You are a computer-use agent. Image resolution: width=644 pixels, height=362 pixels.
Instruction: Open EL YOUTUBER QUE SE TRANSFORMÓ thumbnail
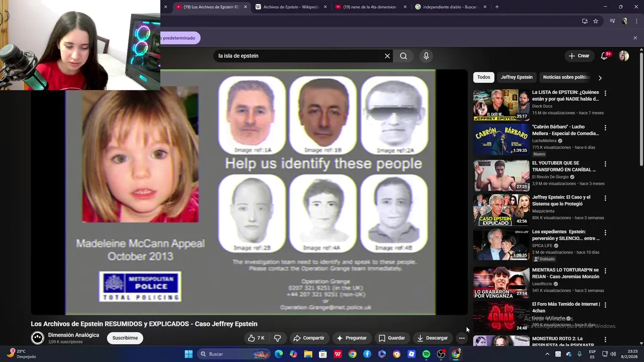pyautogui.click(x=501, y=175)
